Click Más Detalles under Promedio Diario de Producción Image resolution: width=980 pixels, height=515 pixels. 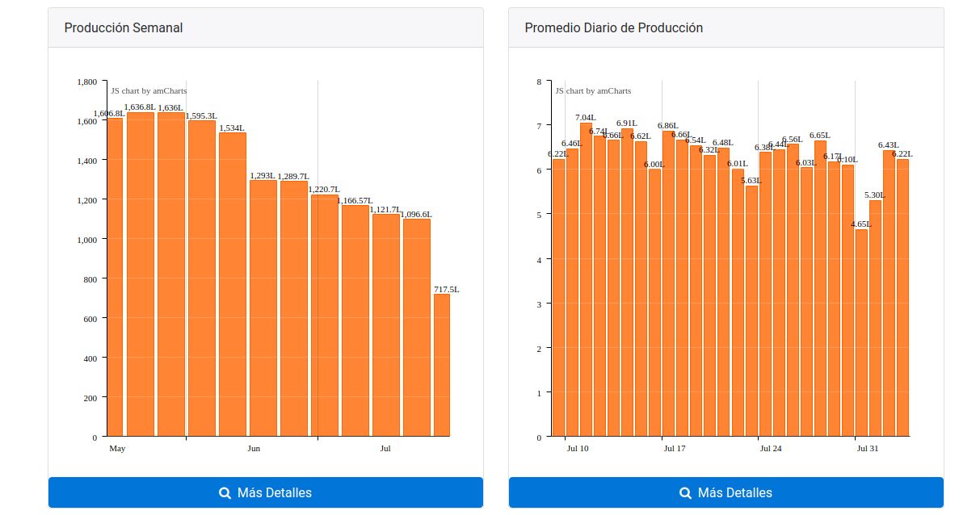click(x=726, y=492)
